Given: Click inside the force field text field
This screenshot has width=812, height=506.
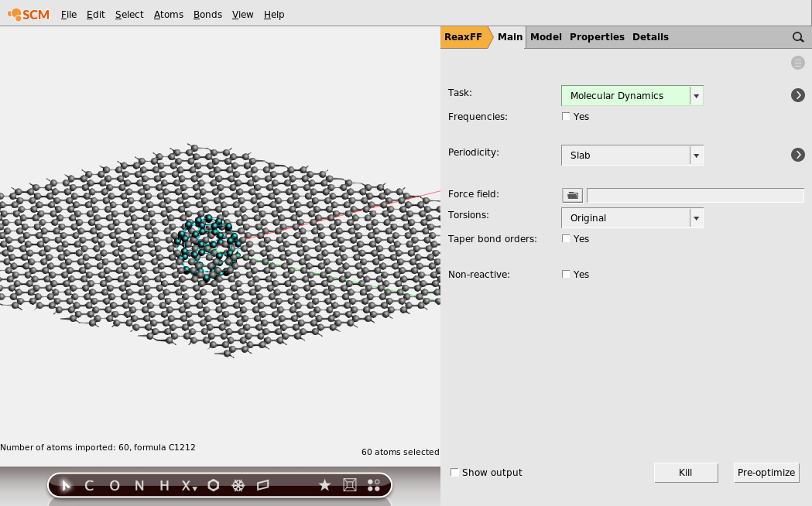Looking at the screenshot, I should 694,195.
